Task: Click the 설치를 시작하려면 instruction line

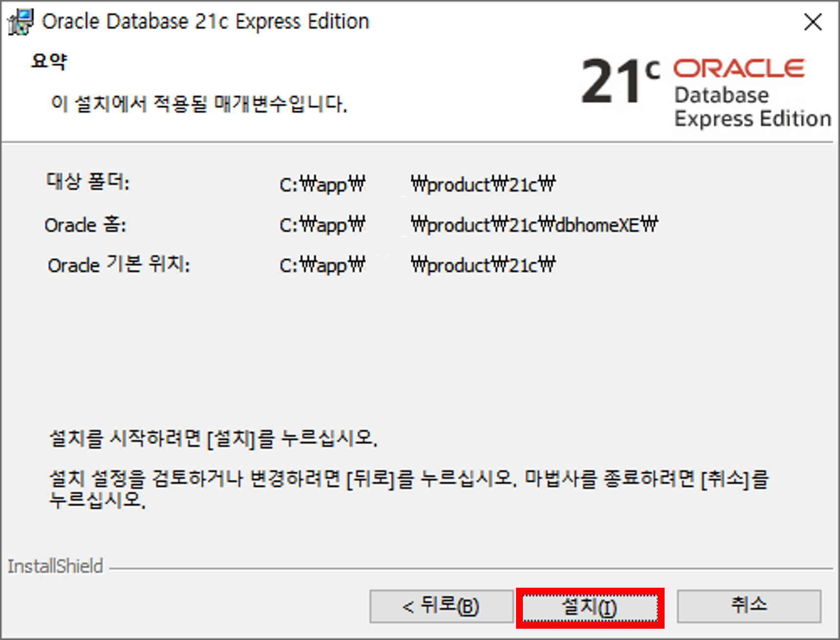Action: (x=214, y=438)
